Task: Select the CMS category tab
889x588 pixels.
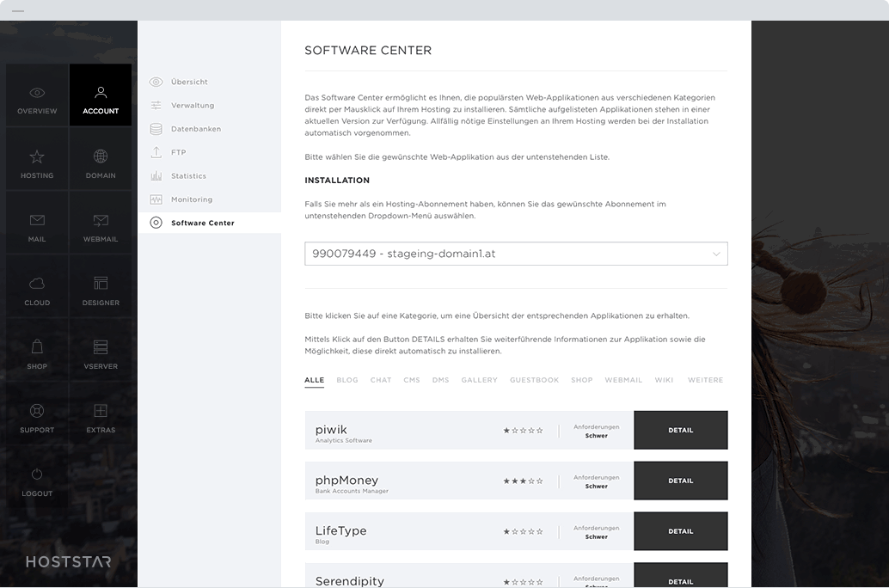Action: click(x=412, y=380)
